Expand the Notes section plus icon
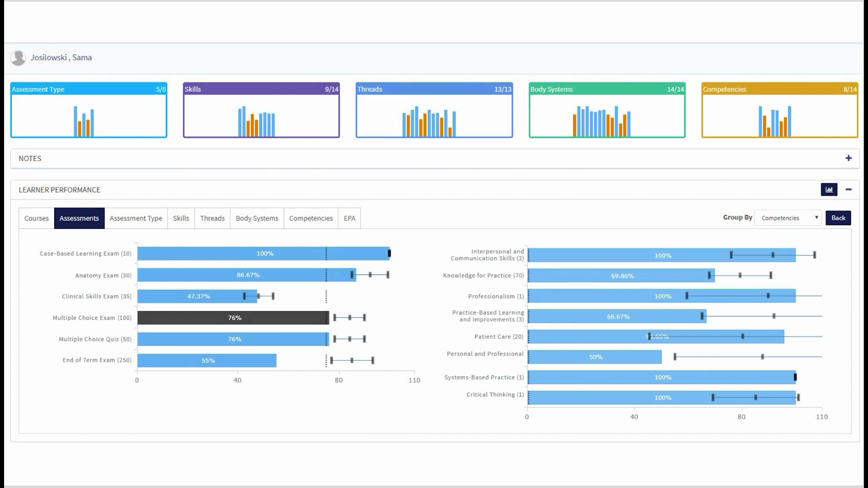Image resolution: width=868 pixels, height=488 pixels. (x=848, y=158)
